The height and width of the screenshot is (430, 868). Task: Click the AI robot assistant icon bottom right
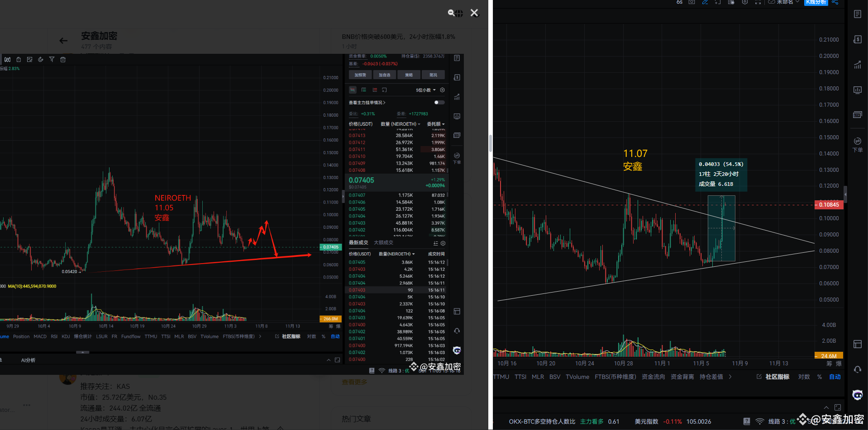click(857, 395)
